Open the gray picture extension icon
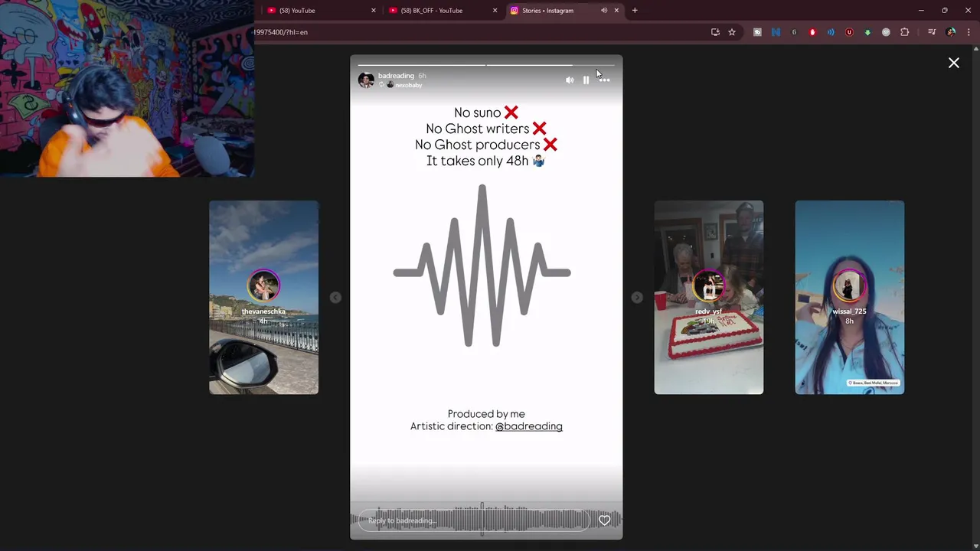This screenshot has width=980, height=551. [x=757, y=32]
